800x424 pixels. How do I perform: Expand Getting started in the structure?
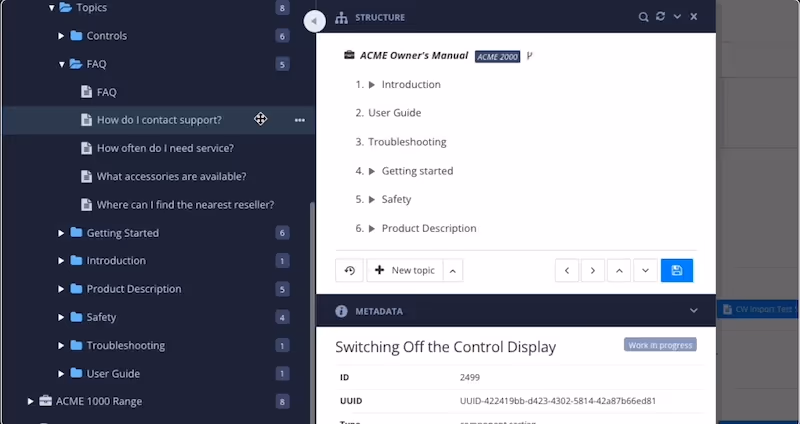(x=372, y=171)
